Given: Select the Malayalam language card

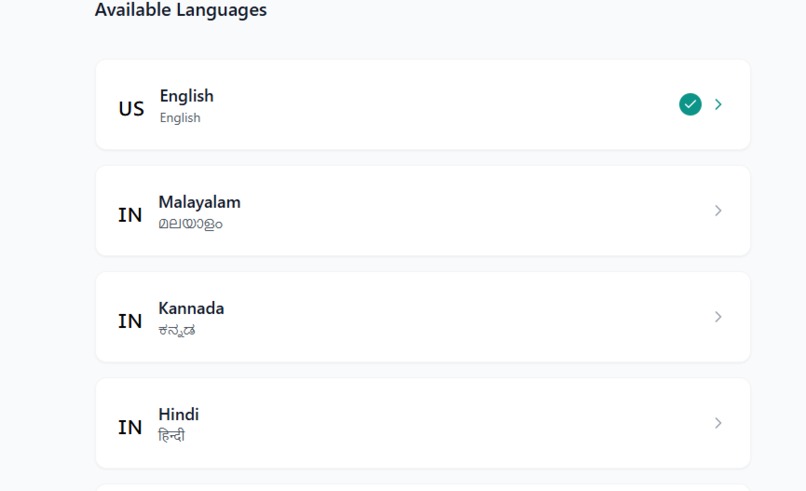Looking at the screenshot, I should tap(423, 210).
